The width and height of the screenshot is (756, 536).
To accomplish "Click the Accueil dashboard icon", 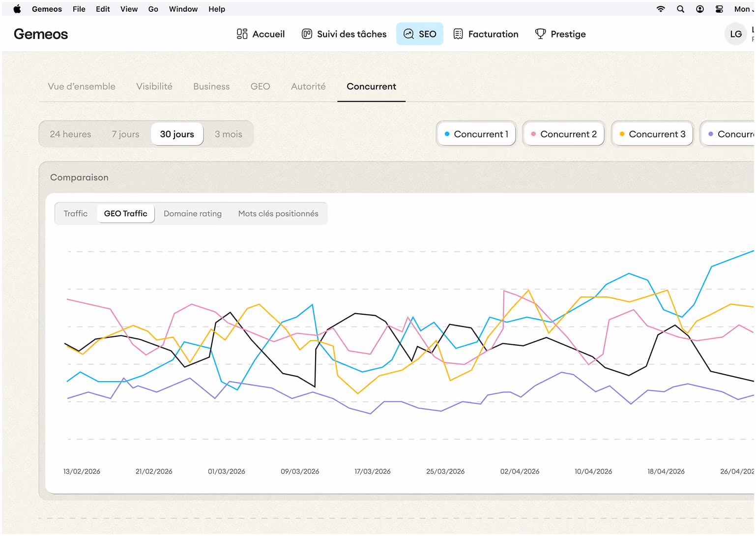I will click(x=242, y=34).
